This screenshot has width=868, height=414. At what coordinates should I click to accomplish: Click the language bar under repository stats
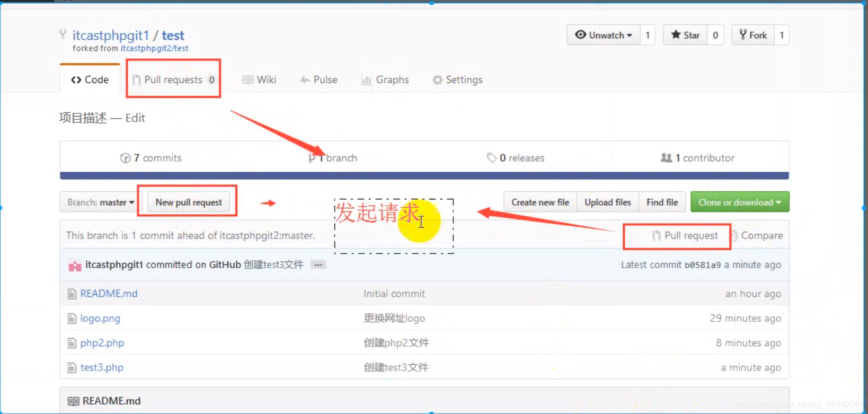click(424, 176)
